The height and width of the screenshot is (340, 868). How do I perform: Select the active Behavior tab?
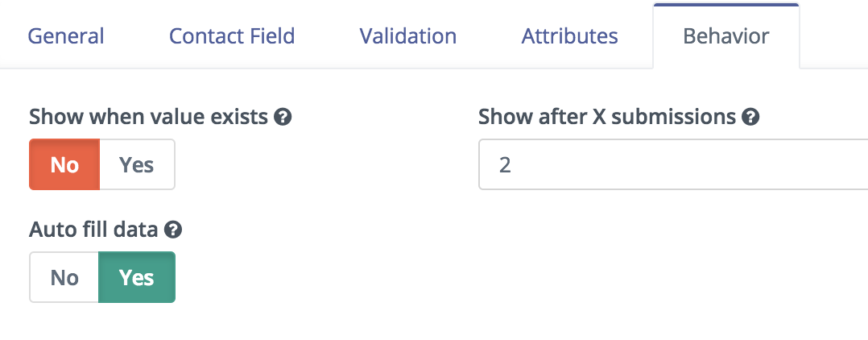[x=725, y=36]
